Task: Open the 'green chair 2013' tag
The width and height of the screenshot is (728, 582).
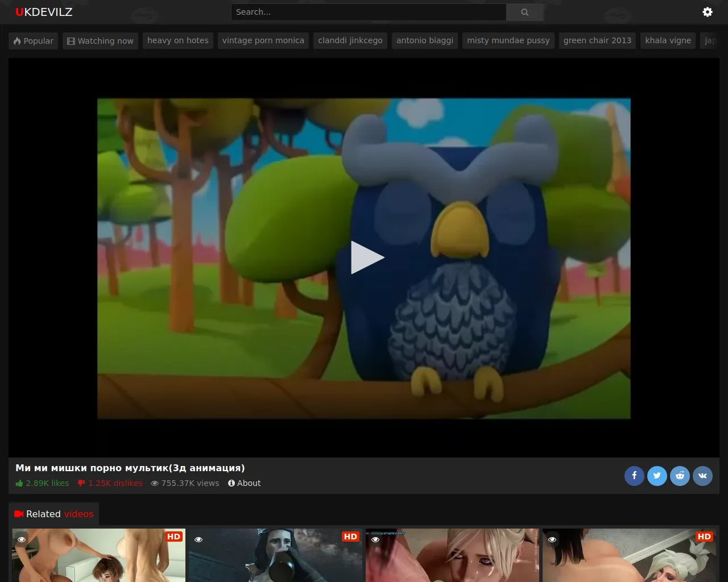Action: click(x=597, y=40)
